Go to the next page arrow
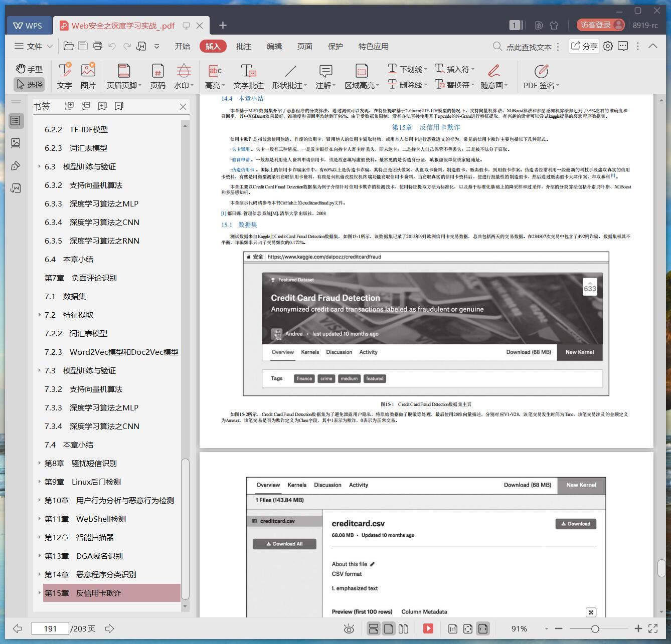The image size is (671, 644). [x=109, y=628]
